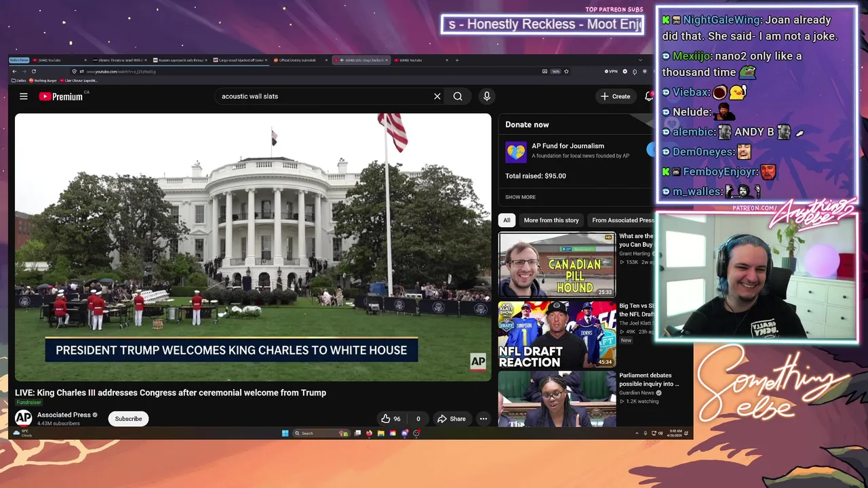
Task: Select the From this story chip
Action: click(x=551, y=220)
